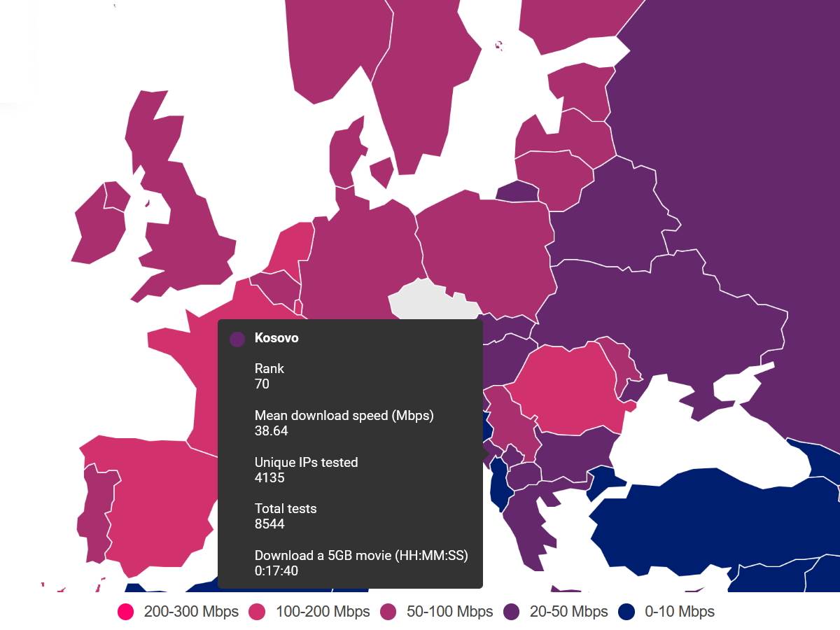Toggle the 100-200 Mbps legend text

click(x=323, y=612)
